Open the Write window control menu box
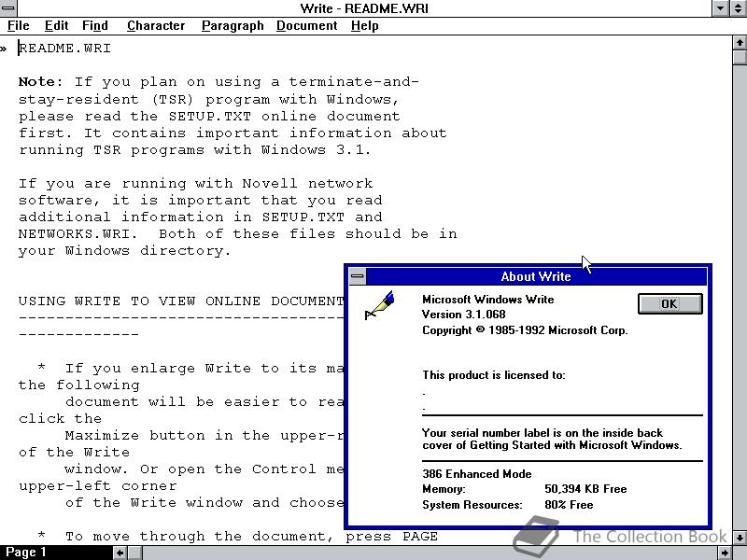 [8, 8]
